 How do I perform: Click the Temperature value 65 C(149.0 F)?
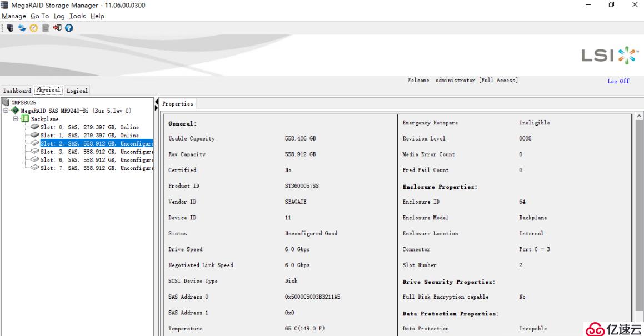(x=304, y=329)
